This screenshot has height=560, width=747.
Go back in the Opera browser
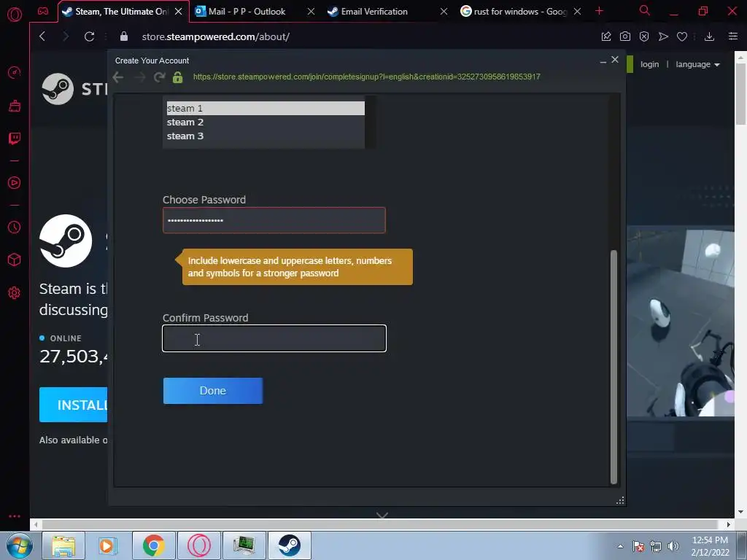[x=42, y=36]
